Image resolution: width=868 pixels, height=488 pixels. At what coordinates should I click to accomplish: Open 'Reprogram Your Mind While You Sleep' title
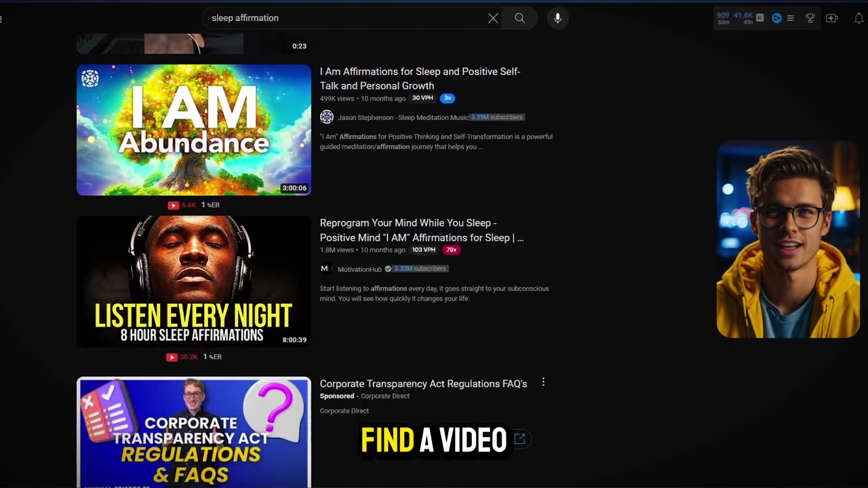pyautogui.click(x=422, y=230)
